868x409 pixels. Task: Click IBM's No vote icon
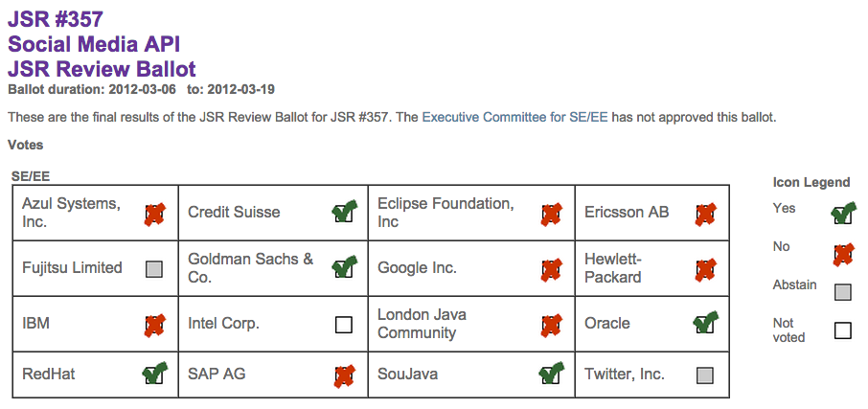(155, 326)
